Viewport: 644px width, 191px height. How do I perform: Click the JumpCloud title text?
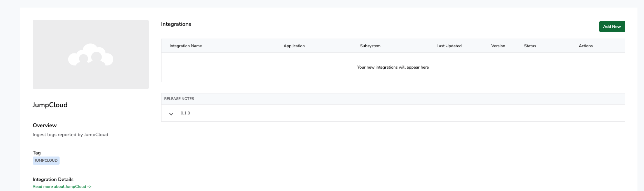[x=50, y=105]
